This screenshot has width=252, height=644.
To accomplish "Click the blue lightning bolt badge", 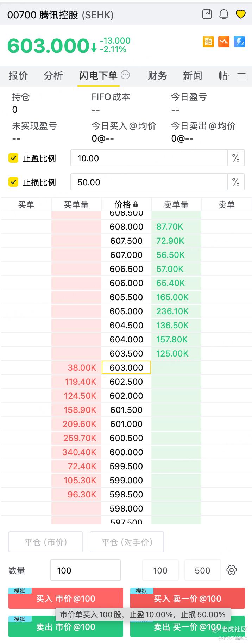I will pyautogui.click(x=239, y=42).
